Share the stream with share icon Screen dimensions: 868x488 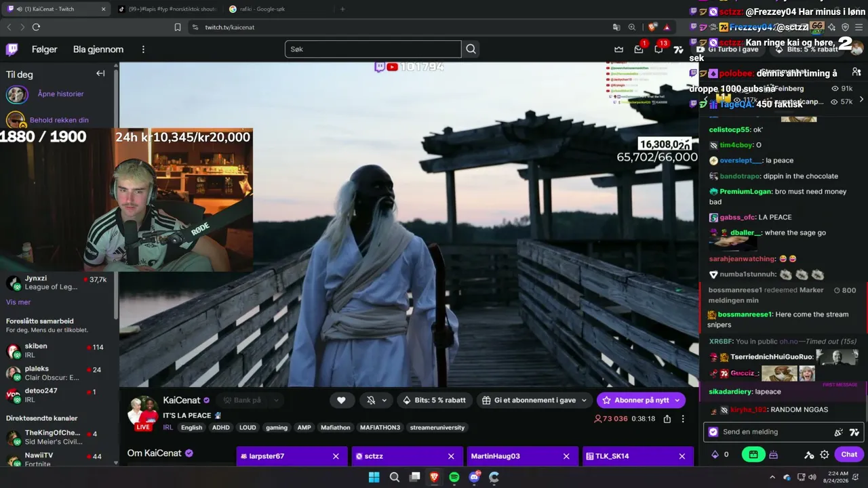point(667,419)
